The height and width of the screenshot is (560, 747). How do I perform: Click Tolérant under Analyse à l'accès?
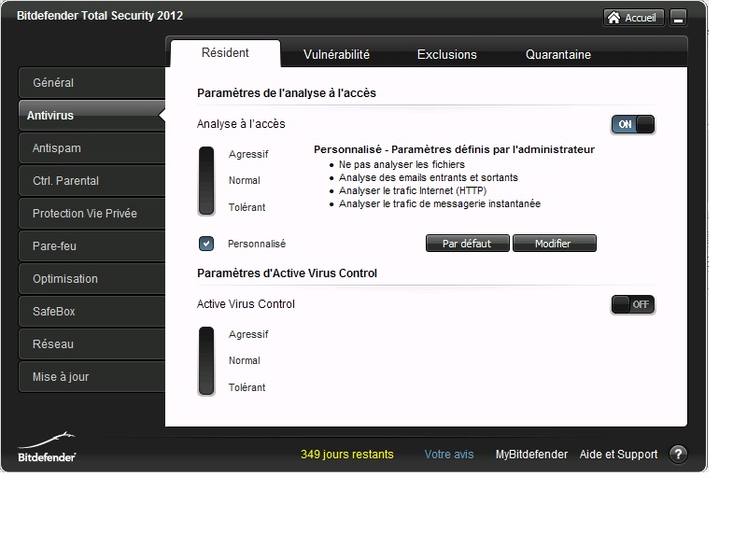(247, 207)
